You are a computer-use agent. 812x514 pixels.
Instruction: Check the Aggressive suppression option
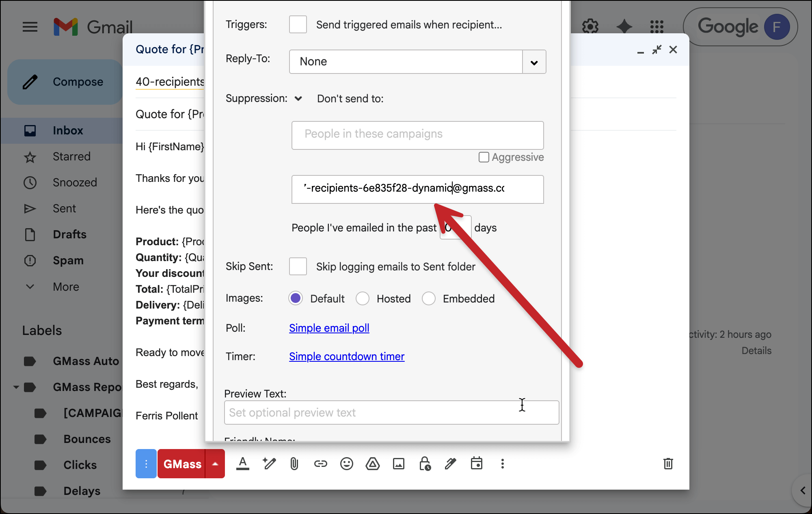[x=484, y=157]
